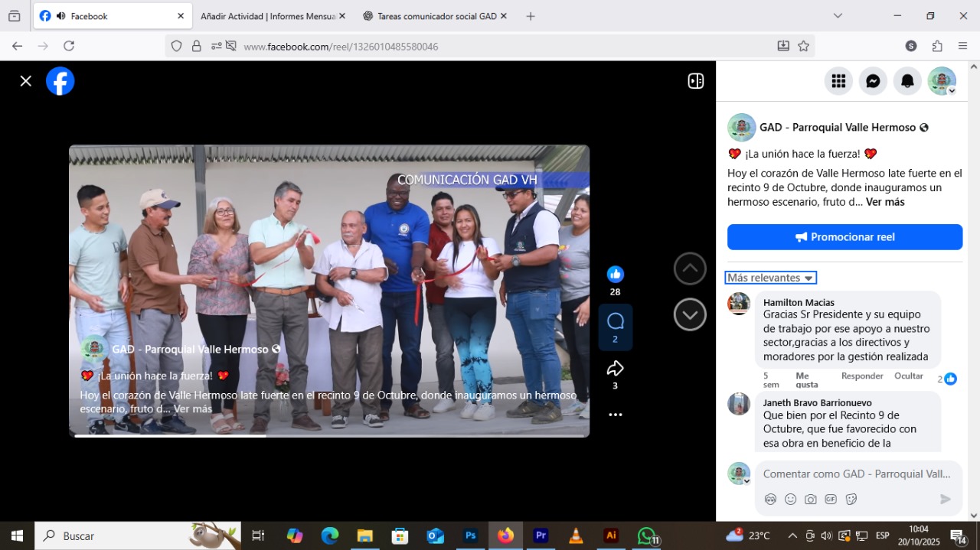Open the notifications bell icon
The width and height of the screenshot is (980, 550).
pyautogui.click(x=907, y=81)
